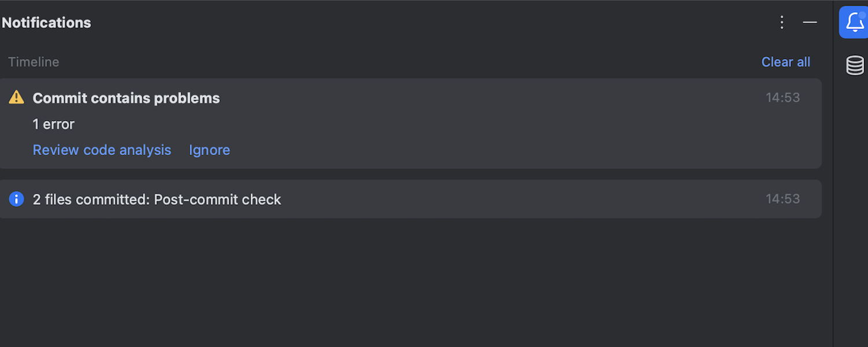The height and width of the screenshot is (347, 868).
Task: Ignore the commit problems warning
Action: [209, 150]
